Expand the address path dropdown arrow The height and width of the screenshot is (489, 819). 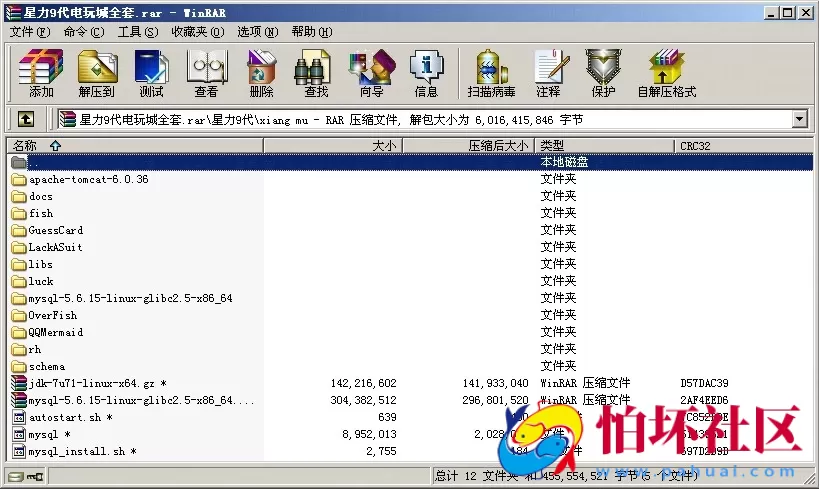click(800, 120)
